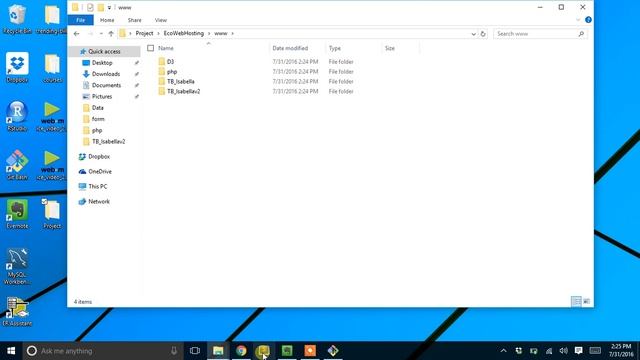
Task: Navigate to Project in the breadcrumb
Action: [144, 33]
